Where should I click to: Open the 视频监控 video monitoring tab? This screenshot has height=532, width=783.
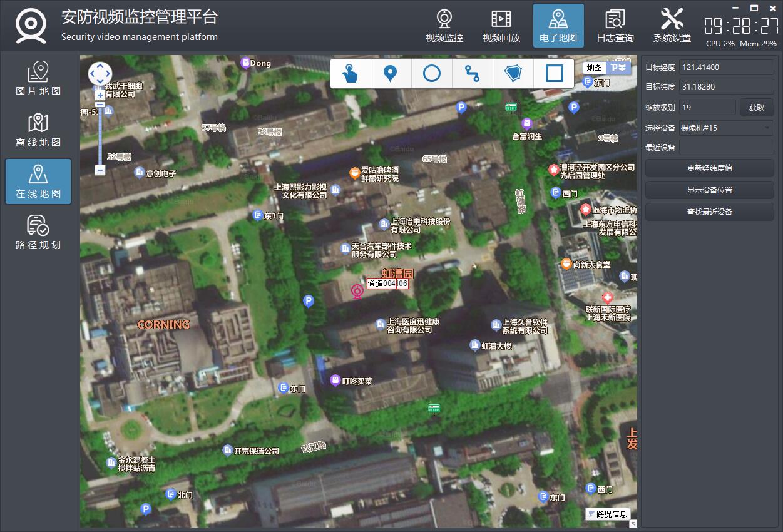[x=444, y=26]
